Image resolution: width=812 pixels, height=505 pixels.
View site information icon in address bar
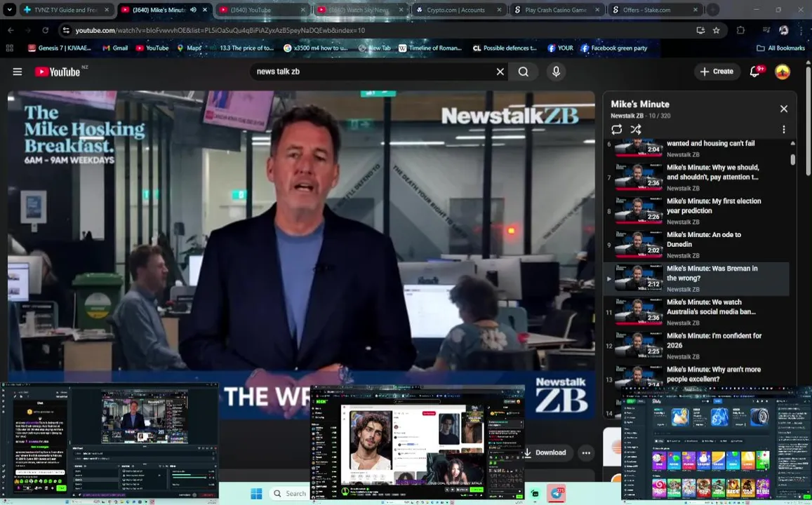click(x=66, y=30)
